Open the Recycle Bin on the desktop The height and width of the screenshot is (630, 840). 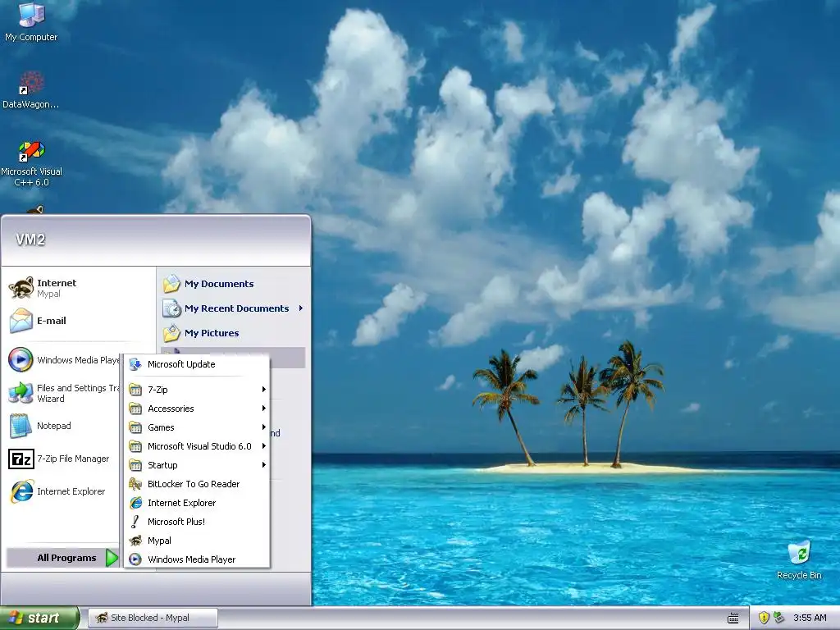coord(799,560)
